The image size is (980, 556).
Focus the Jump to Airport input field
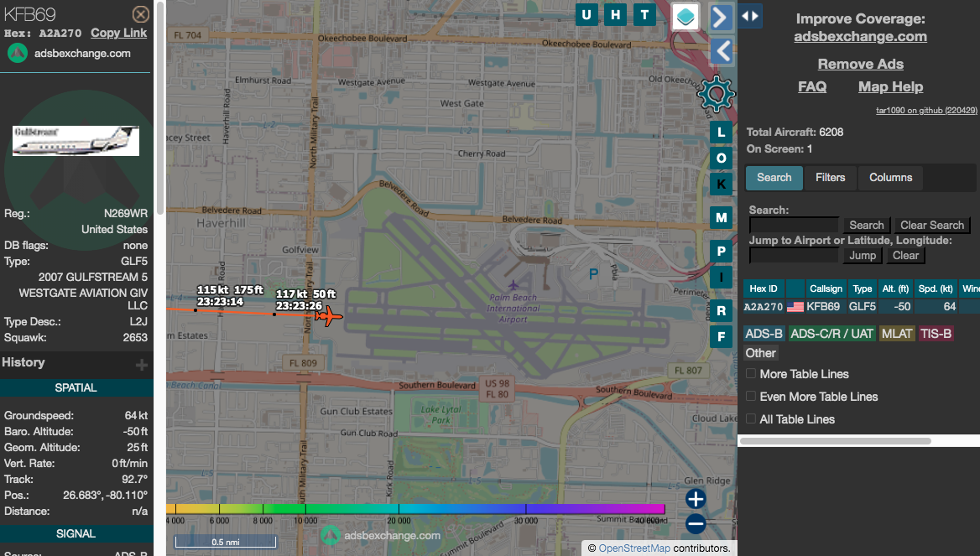tap(794, 256)
